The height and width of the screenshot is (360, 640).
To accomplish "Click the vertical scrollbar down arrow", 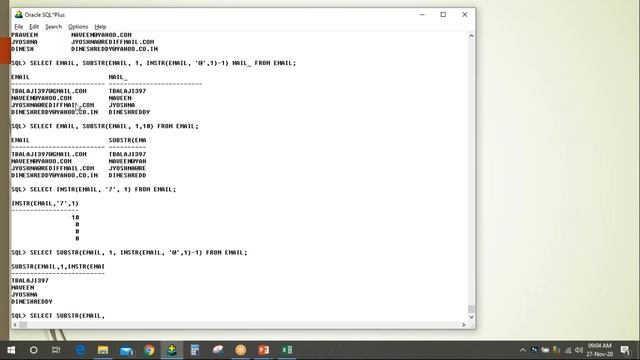I will coord(471,317).
